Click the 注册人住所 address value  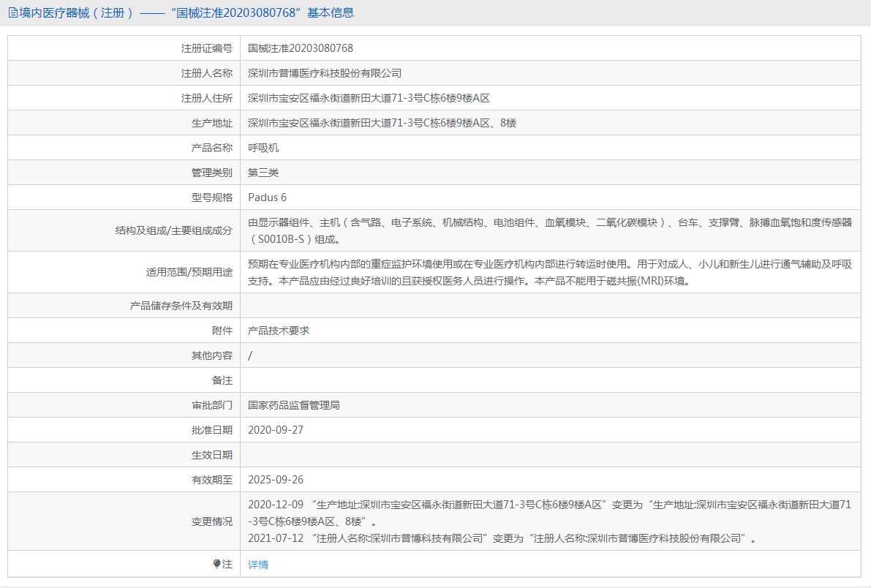tap(369, 98)
